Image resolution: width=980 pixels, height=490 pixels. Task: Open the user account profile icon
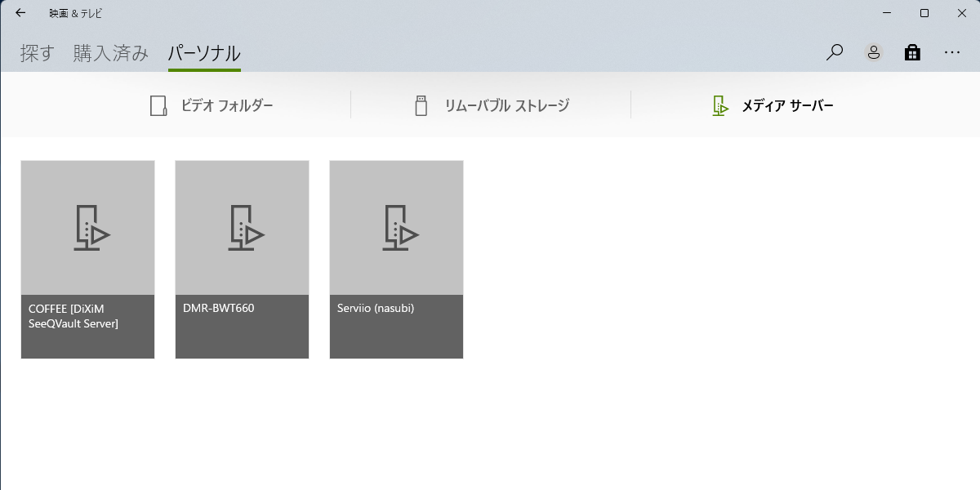click(x=874, y=52)
